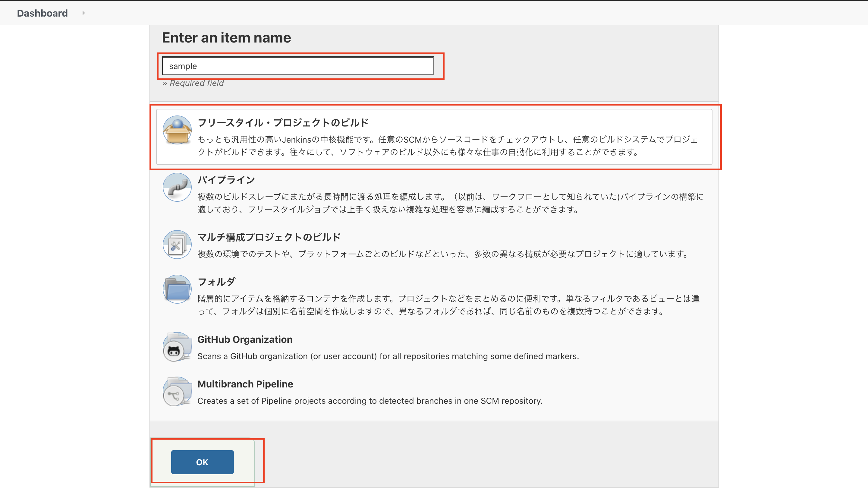
Task: Click the Freestyle project description text
Action: pos(448,145)
